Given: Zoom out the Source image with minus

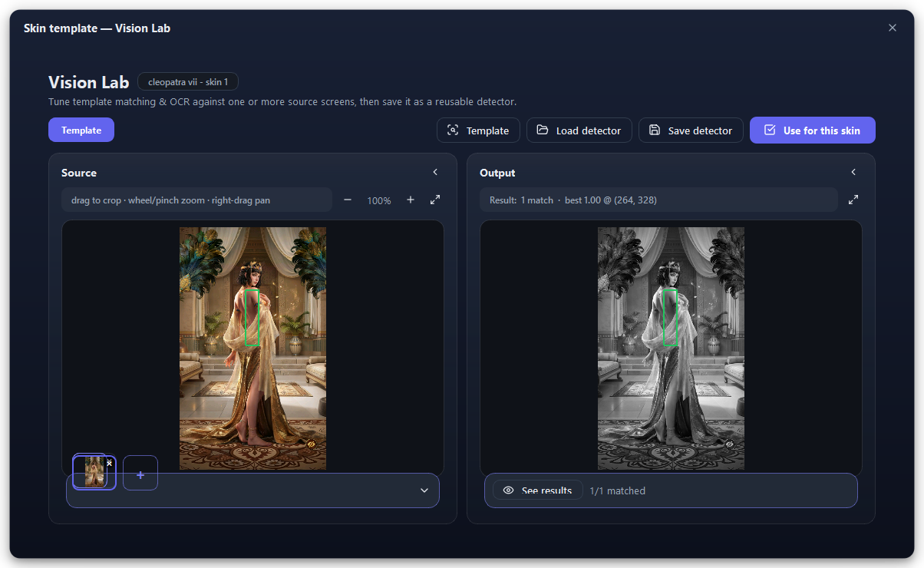Looking at the screenshot, I should pos(348,200).
